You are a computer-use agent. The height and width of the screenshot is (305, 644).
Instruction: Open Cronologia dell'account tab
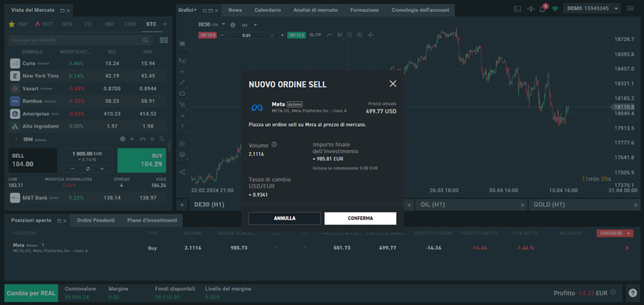pos(421,10)
